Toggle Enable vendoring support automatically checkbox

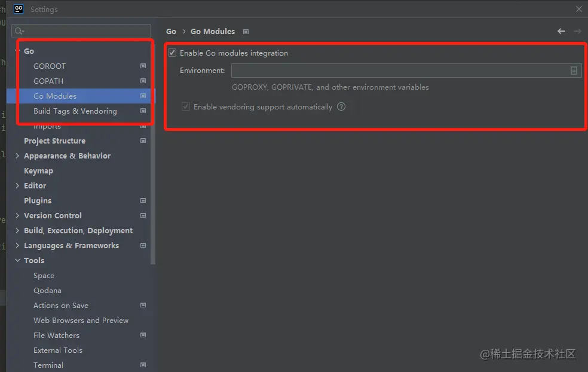pos(186,106)
